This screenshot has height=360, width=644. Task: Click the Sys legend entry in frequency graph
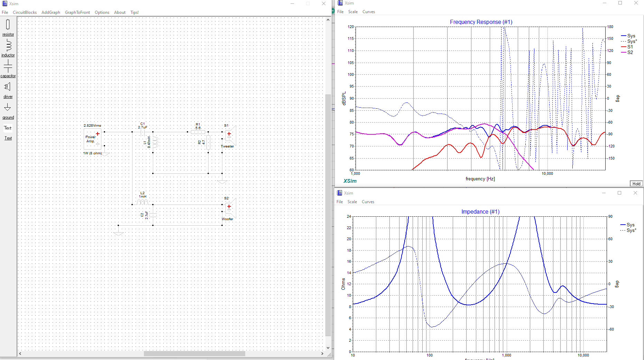(x=628, y=36)
